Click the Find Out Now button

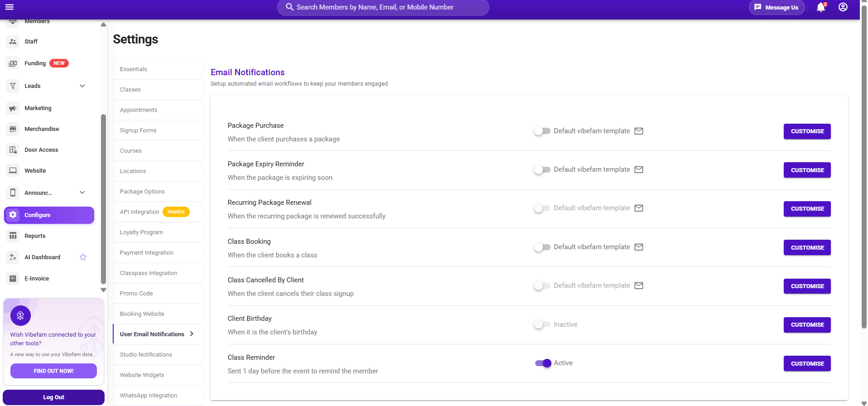point(53,371)
